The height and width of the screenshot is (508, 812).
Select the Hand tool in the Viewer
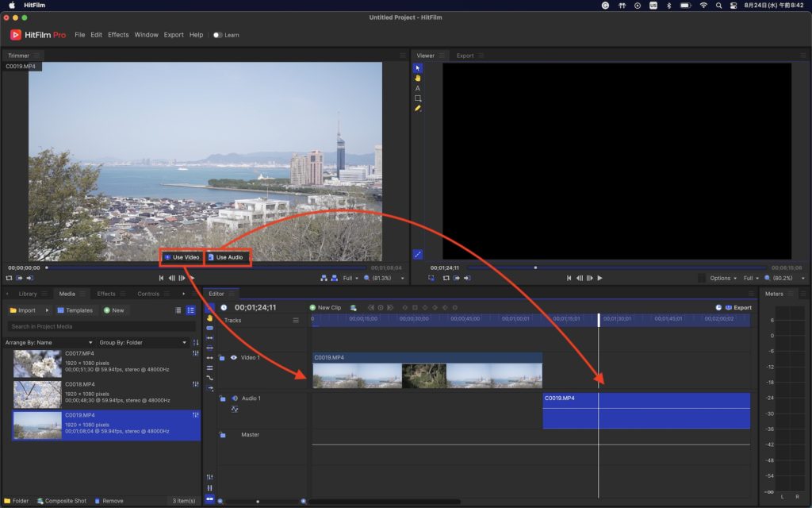pyautogui.click(x=418, y=78)
